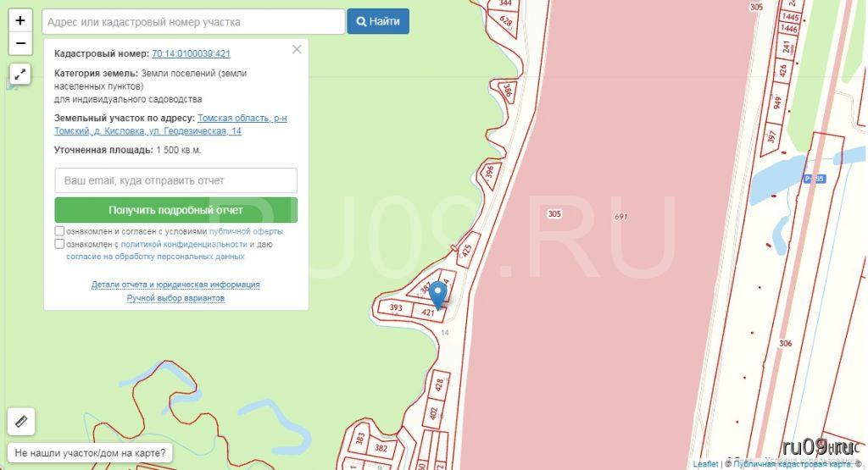Open cadastral number 70:14:0100039:421 link

click(x=191, y=53)
